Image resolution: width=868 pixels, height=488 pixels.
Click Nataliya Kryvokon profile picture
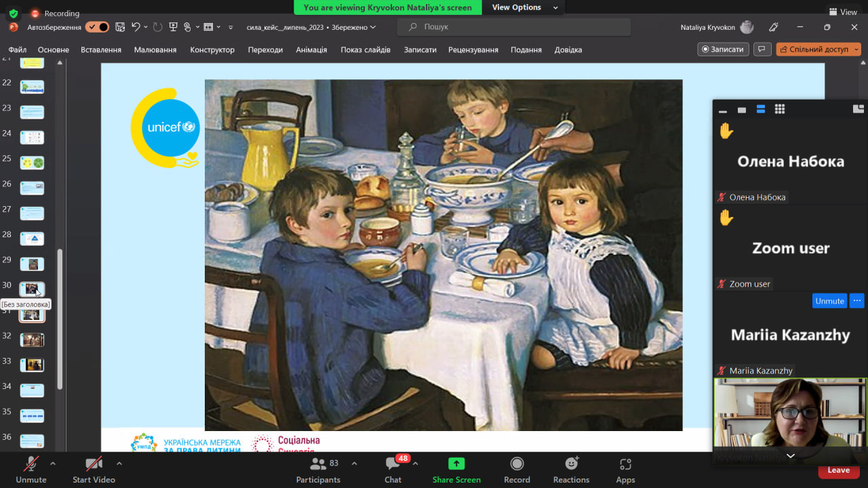(x=747, y=27)
